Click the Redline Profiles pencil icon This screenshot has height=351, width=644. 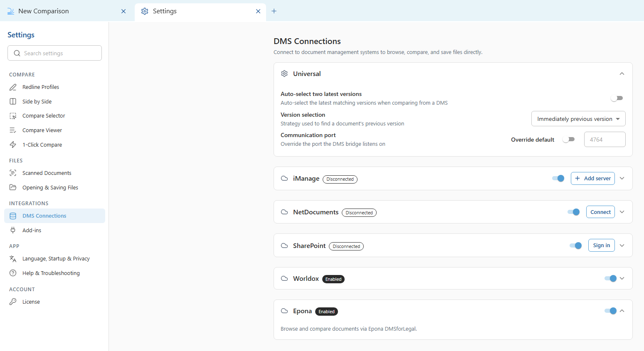coord(13,87)
